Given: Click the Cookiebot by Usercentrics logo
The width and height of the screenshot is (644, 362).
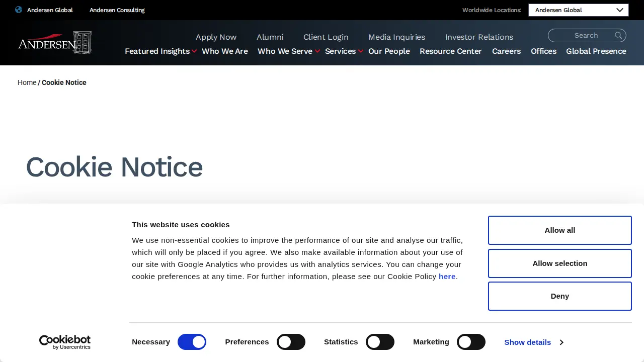Looking at the screenshot, I should pos(65,342).
